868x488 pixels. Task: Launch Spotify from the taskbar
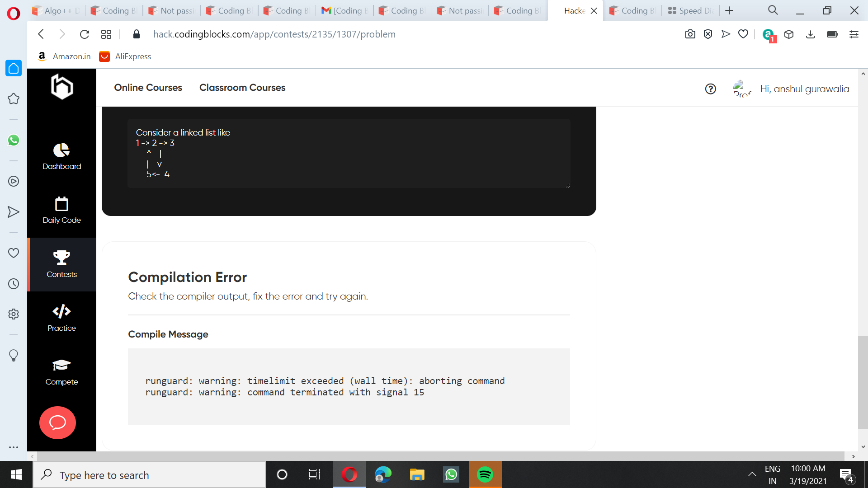(x=485, y=474)
